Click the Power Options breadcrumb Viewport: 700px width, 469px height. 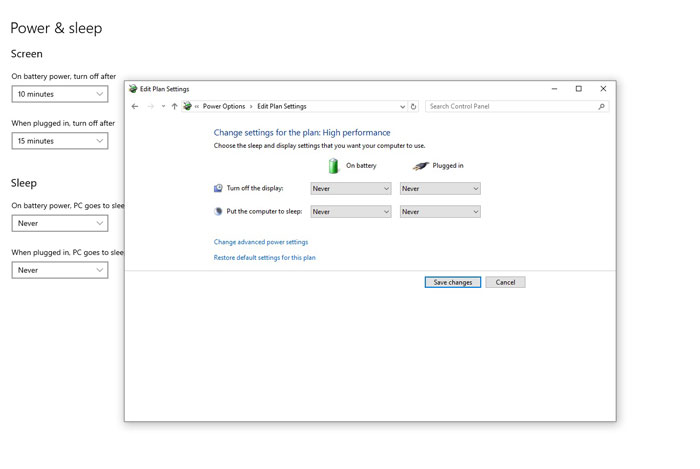tap(224, 106)
